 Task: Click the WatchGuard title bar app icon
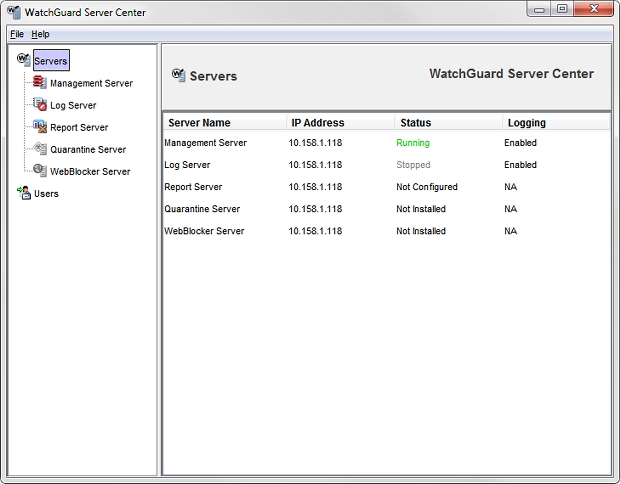pyautogui.click(x=14, y=12)
